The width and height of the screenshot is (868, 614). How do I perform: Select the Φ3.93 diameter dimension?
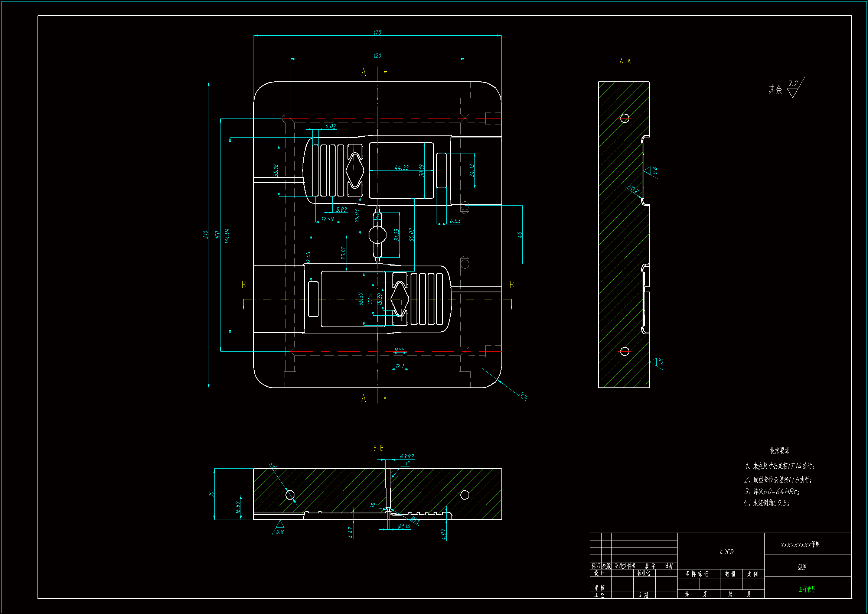click(407, 457)
